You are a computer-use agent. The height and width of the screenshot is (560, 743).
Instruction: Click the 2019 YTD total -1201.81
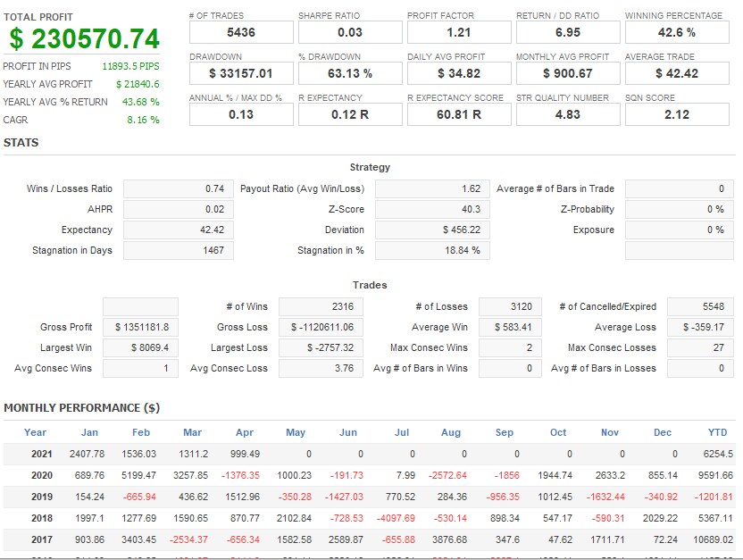pos(714,497)
